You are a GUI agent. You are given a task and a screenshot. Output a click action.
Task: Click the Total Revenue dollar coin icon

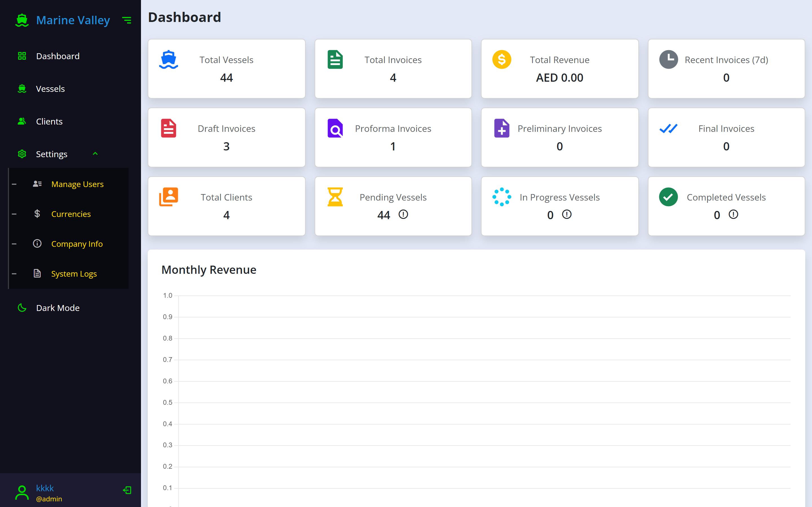pos(501,60)
